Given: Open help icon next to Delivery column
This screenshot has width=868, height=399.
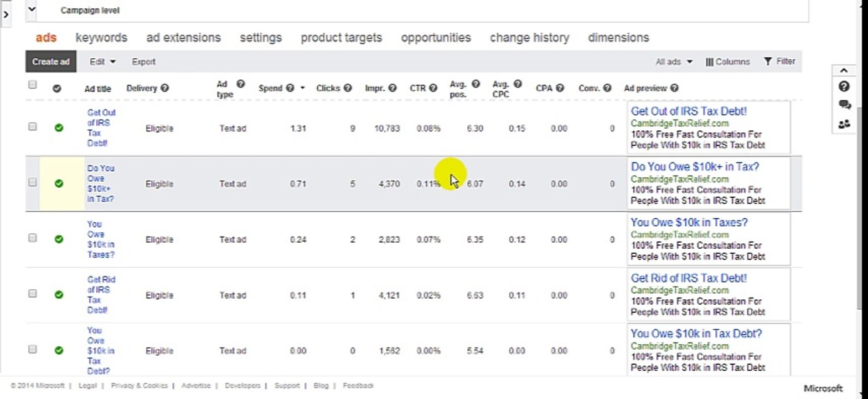Looking at the screenshot, I should (x=165, y=88).
